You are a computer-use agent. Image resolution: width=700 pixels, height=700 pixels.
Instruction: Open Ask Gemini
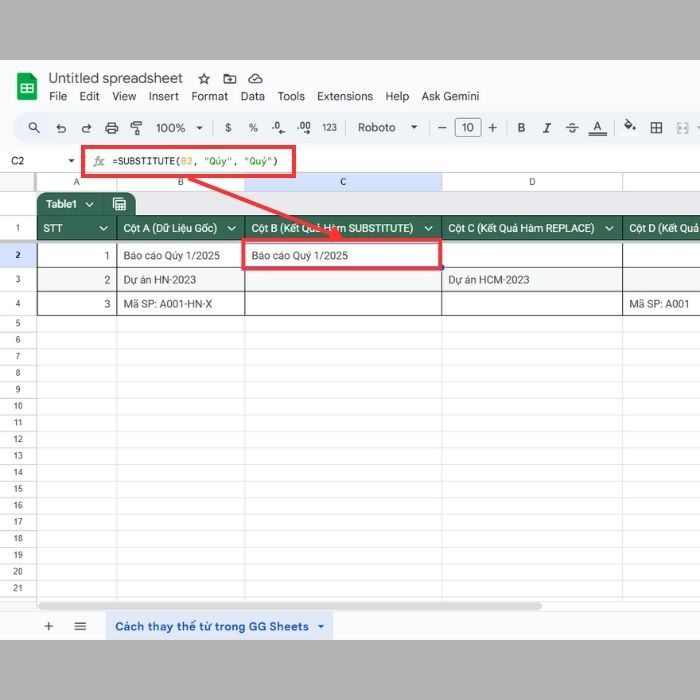click(x=450, y=96)
